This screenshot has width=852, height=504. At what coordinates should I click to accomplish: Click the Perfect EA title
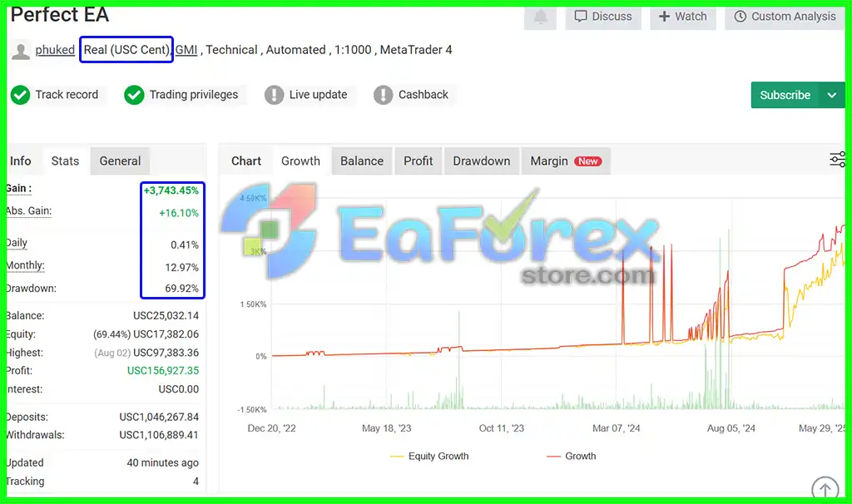pyautogui.click(x=60, y=15)
